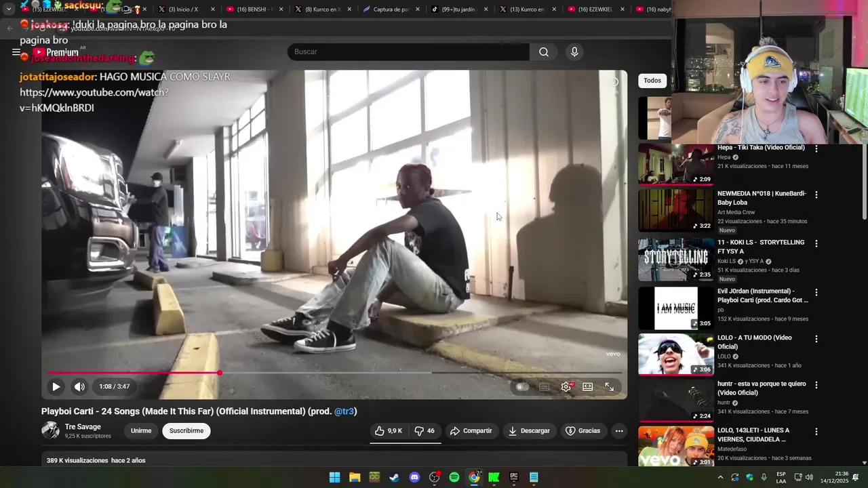868x488 pixels.
Task: Click the Suscribirme button
Action: [186, 431]
